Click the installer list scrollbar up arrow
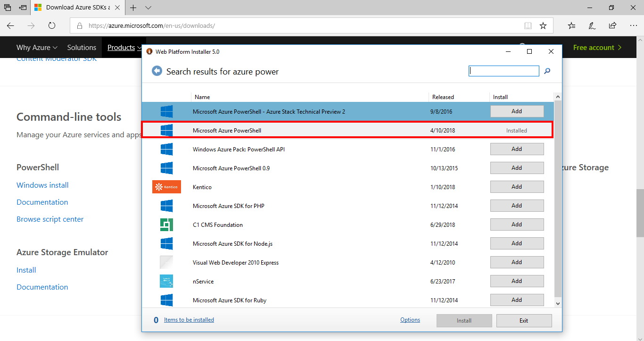This screenshot has width=644, height=341. [x=558, y=97]
